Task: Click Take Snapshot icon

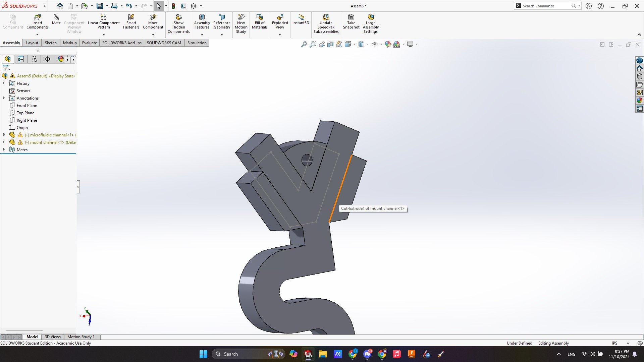Action: [x=351, y=17]
